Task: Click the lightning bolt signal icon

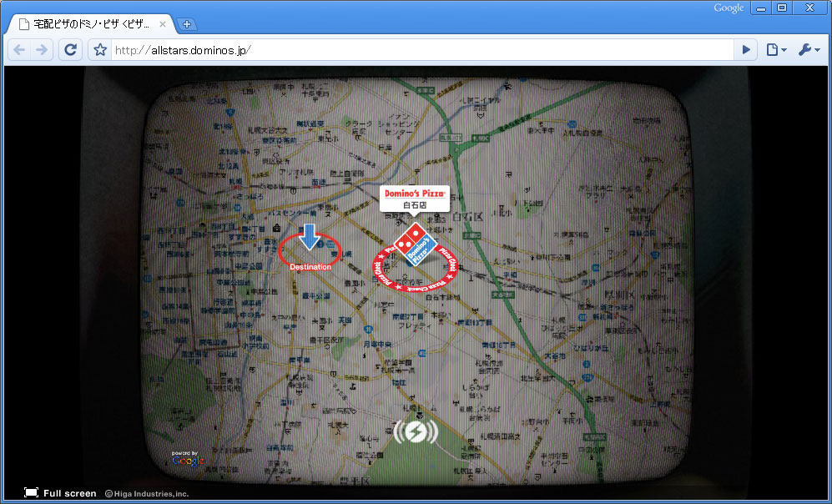Action: [x=416, y=432]
